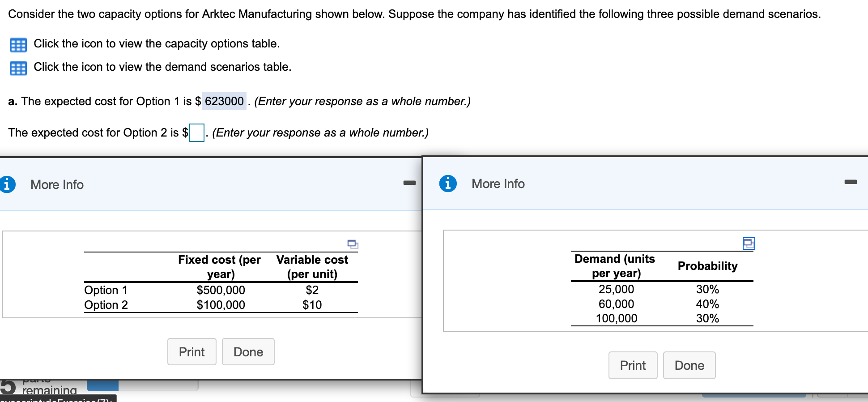868x402 pixels.
Task: Click the copy icon above the demand scenarios table
Action: (x=749, y=243)
